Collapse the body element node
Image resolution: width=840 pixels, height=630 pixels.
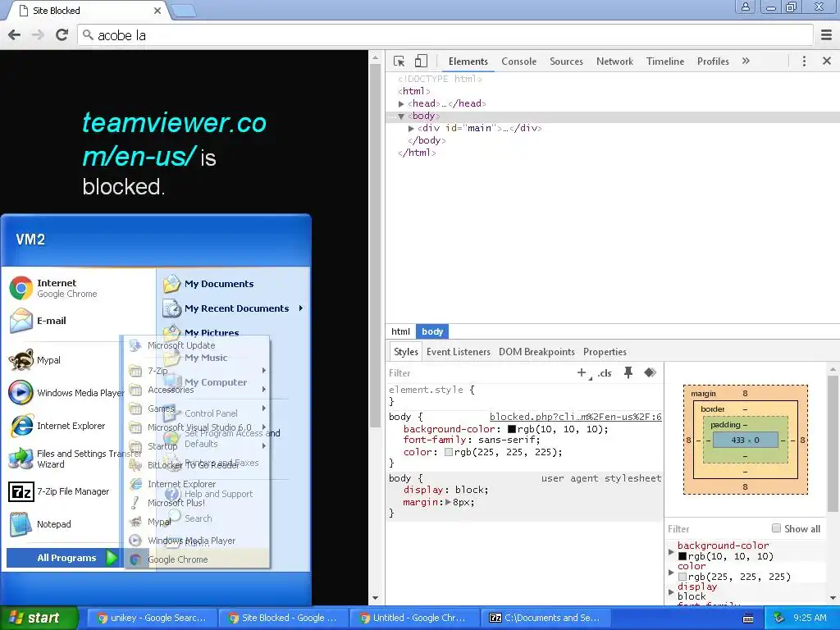click(401, 116)
